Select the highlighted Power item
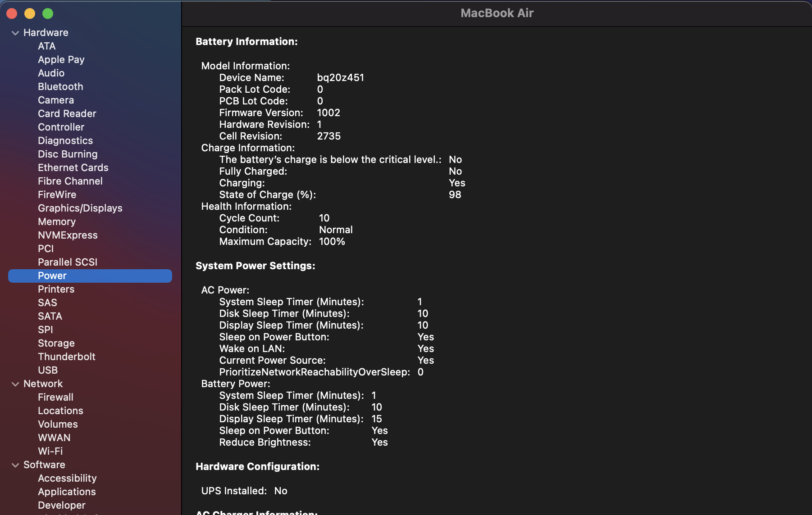 pos(90,276)
